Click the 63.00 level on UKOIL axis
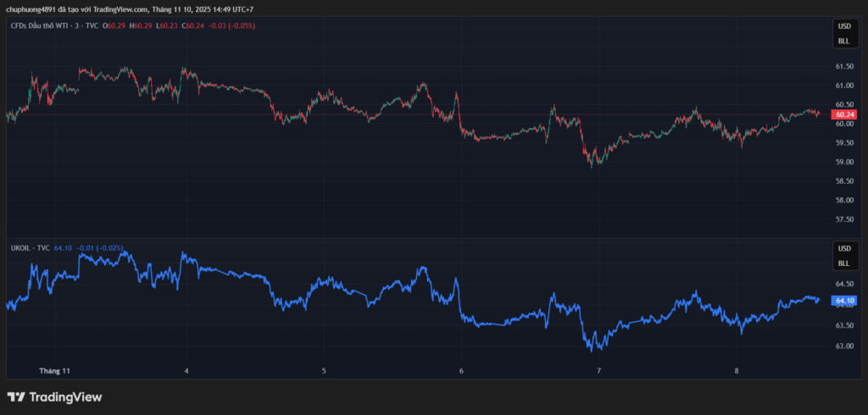 pos(843,346)
